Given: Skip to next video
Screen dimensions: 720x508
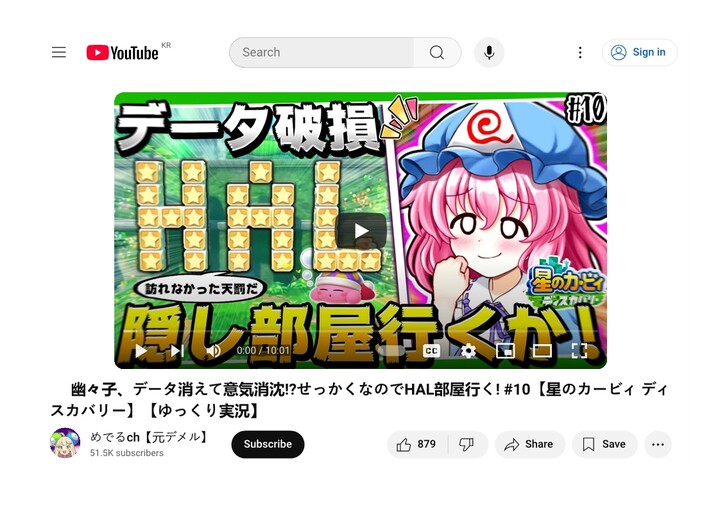Looking at the screenshot, I should [178, 351].
